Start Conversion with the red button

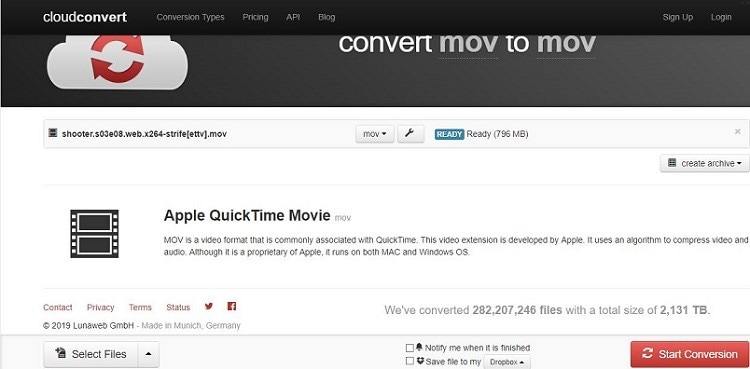[690, 354]
